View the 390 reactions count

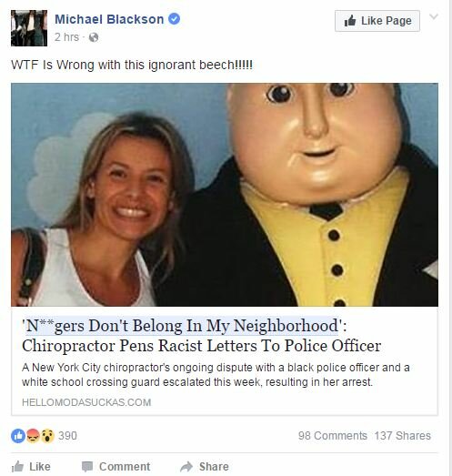[67, 436]
